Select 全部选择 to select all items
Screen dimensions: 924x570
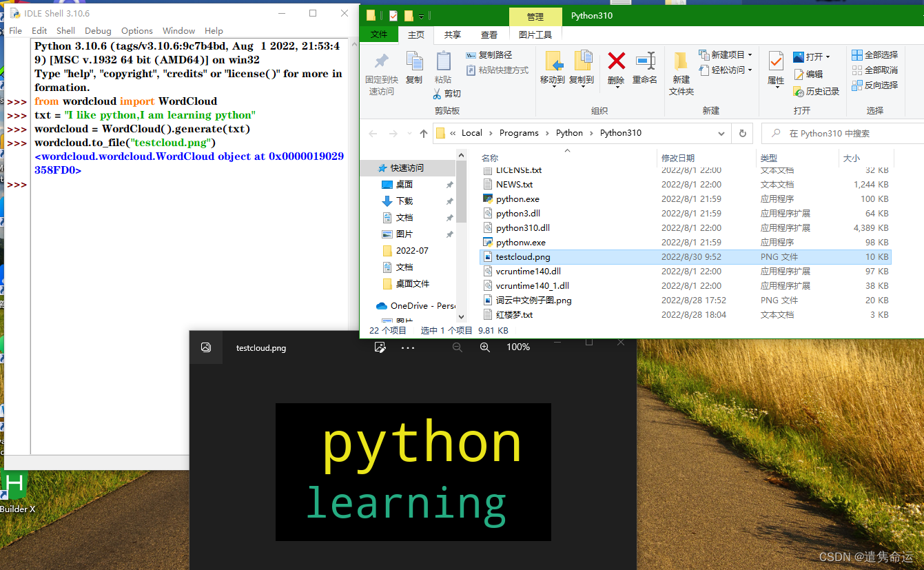(874, 54)
